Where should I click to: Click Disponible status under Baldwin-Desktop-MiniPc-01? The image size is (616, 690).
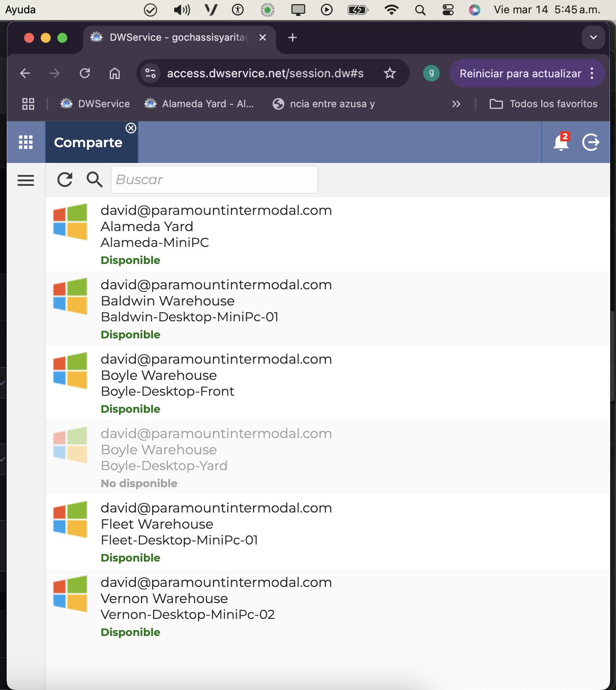pyautogui.click(x=131, y=335)
